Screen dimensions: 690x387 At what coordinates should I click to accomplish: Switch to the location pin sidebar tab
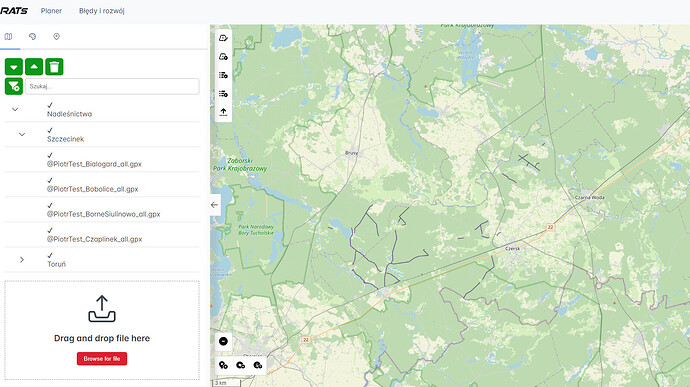[x=56, y=37]
